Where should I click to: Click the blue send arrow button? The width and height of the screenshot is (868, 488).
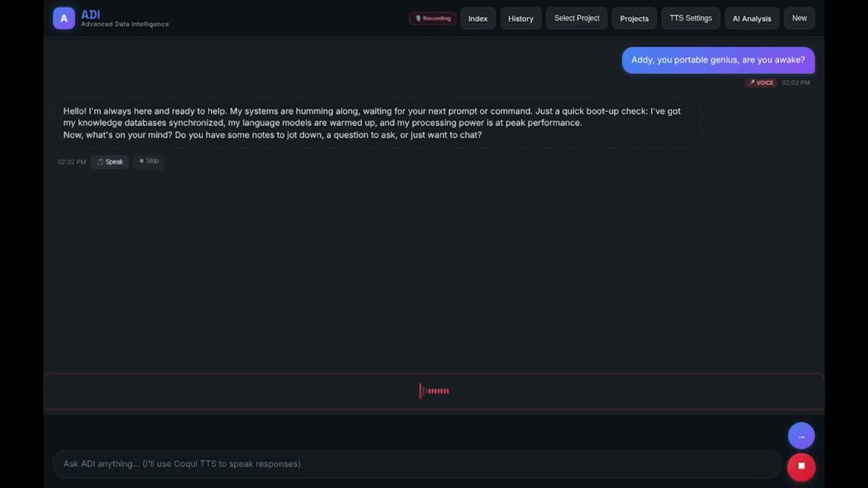(x=802, y=436)
